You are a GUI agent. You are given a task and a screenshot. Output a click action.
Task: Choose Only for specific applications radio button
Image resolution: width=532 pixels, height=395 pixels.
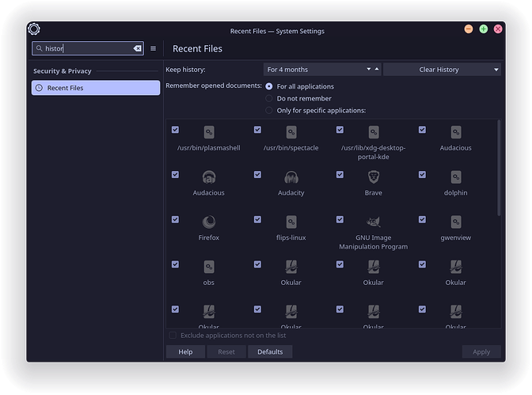click(x=268, y=110)
